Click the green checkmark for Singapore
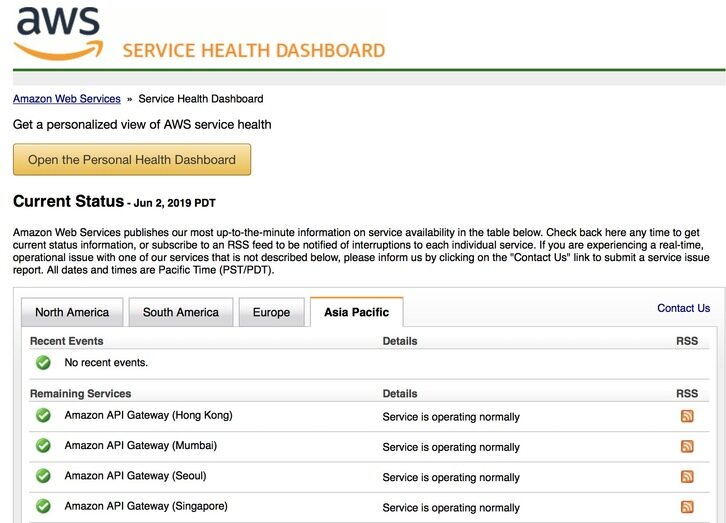The height and width of the screenshot is (523, 726). pyautogui.click(x=43, y=506)
